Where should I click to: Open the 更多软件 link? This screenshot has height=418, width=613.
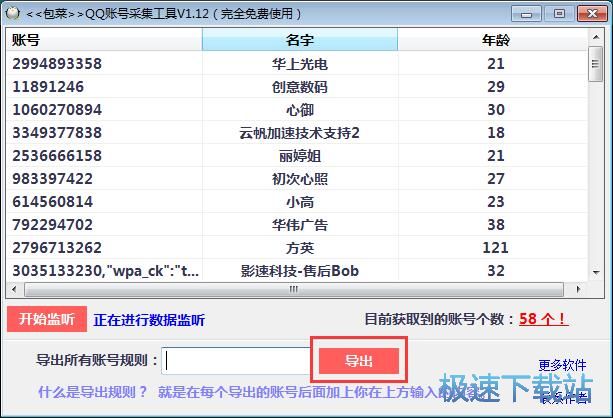562,365
